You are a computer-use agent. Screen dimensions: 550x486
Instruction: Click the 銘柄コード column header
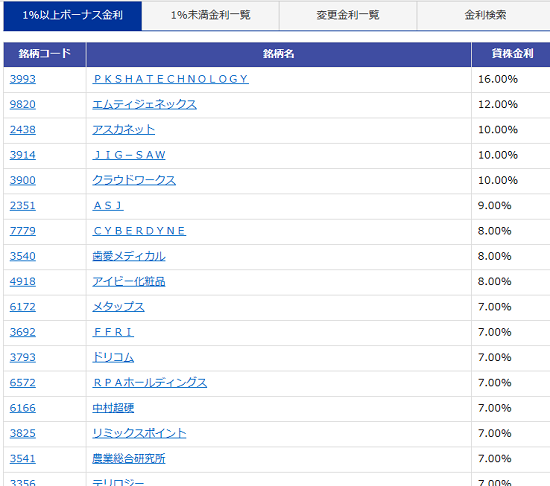[x=45, y=54]
